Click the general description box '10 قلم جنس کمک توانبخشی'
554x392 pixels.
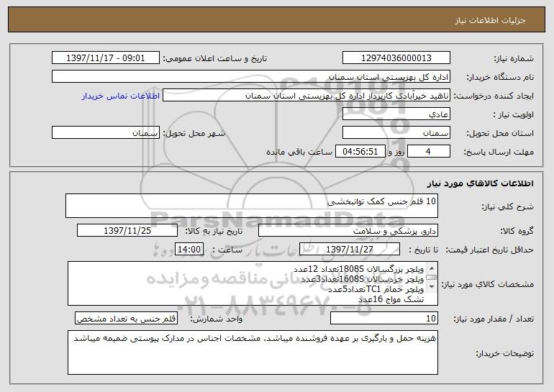tap(252, 206)
